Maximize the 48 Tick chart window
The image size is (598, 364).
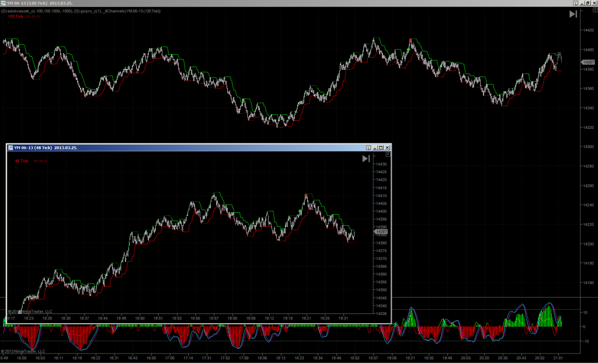[x=381, y=148]
